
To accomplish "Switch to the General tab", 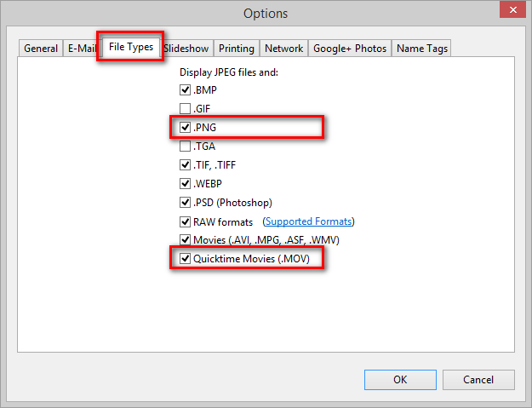I will [x=41, y=49].
